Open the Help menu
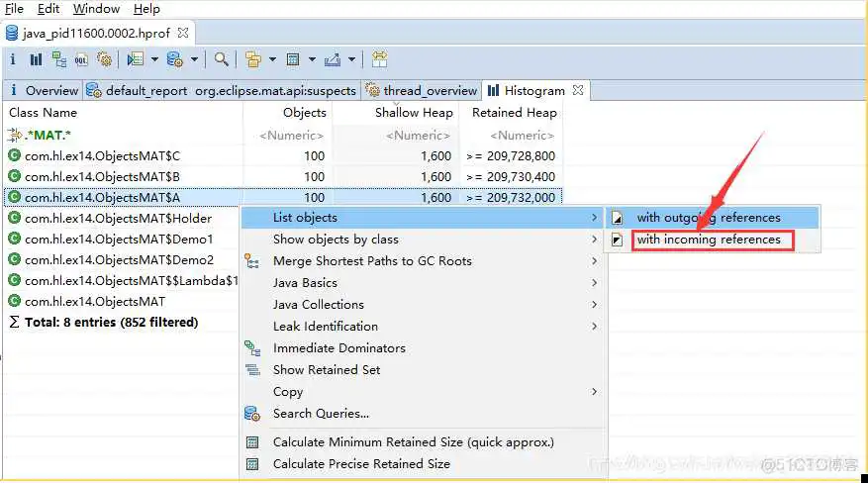This screenshot has width=868, height=483. point(146,9)
